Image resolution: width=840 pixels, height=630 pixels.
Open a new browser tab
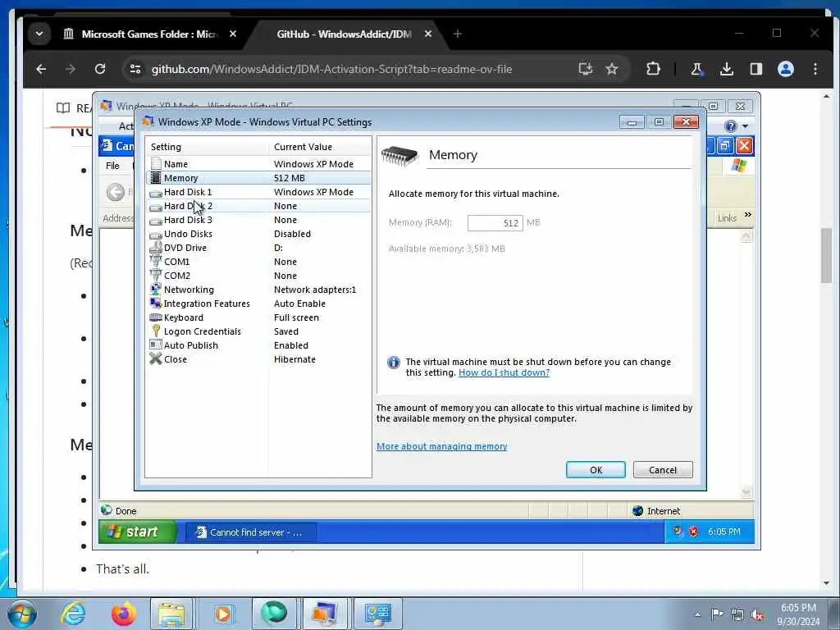click(x=457, y=34)
